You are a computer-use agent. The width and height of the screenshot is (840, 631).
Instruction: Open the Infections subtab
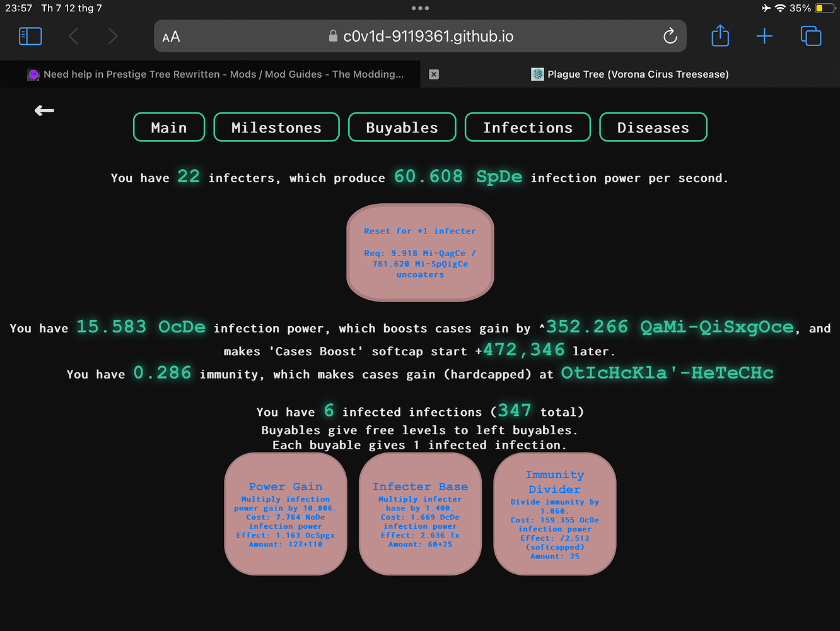527,127
